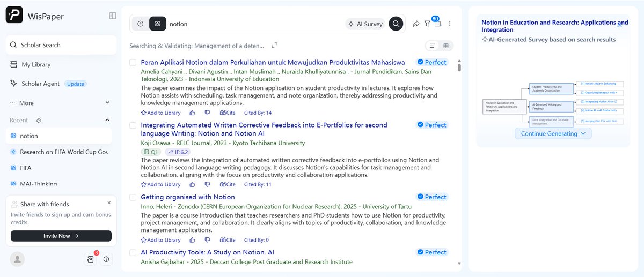Screen dimensions: 644x277
Task: Like the Koji Osawa paper
Action: tap(192, 184)
